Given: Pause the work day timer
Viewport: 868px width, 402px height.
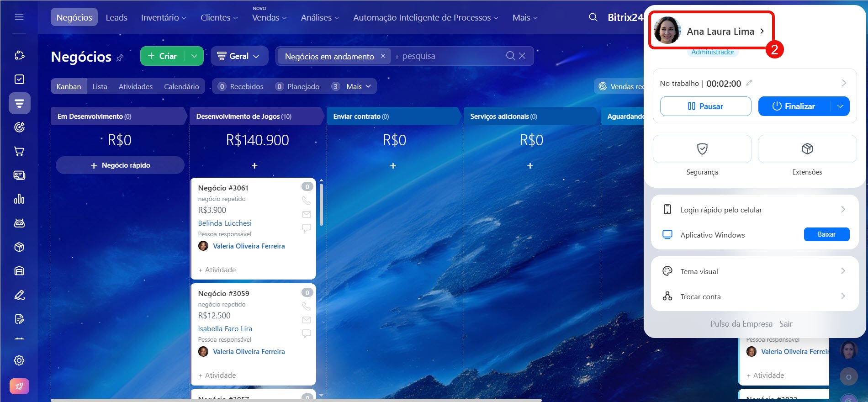Looking at the screenshot, I should tap(705, 106).
